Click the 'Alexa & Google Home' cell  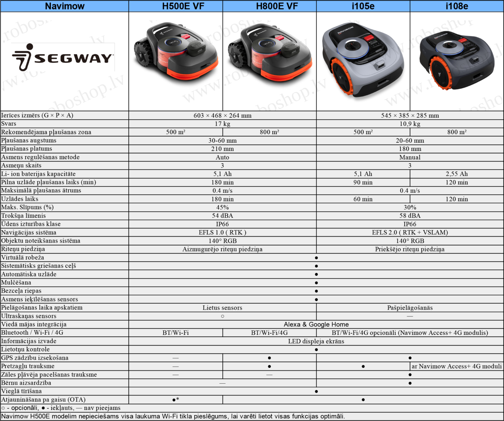click(x=316, y=324)
